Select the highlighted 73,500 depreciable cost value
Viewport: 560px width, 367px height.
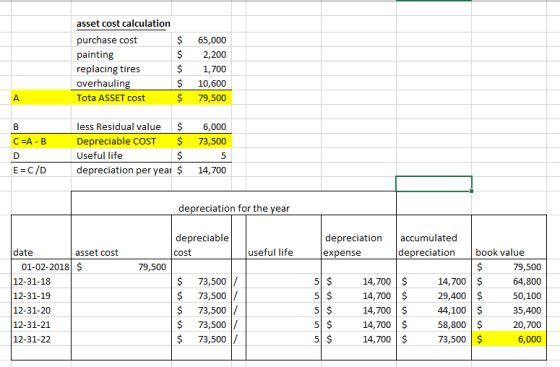click(201, 141)
